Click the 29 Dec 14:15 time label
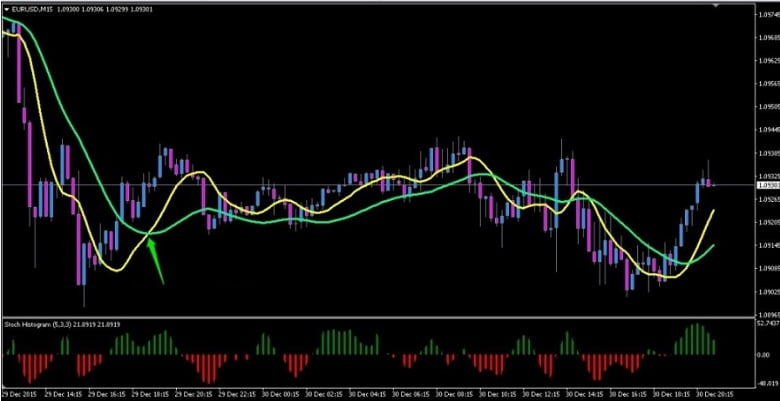This screenshot has height=401, width=780. coord(63,394)
